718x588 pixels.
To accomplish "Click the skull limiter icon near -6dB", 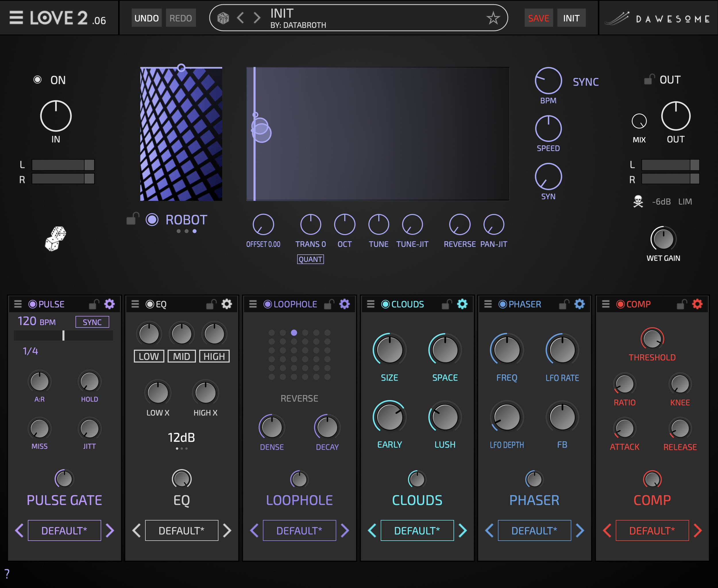I will (x=638, y=201).
